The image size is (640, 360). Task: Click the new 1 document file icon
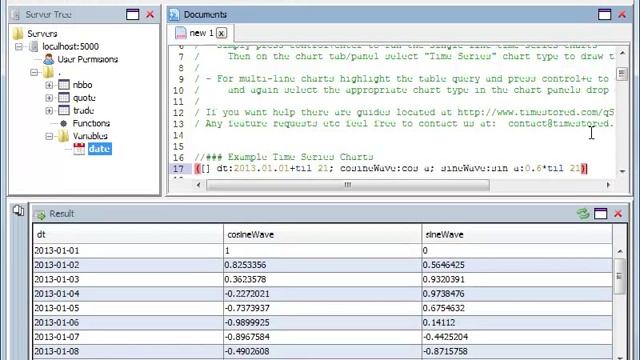[x=180, y=33]
